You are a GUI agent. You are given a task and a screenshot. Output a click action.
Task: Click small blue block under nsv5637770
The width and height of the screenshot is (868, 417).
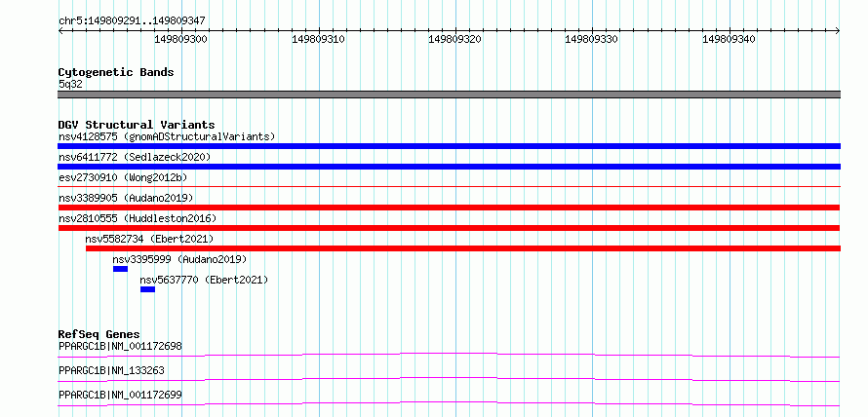pyautogui.click(x=148, y=289)
